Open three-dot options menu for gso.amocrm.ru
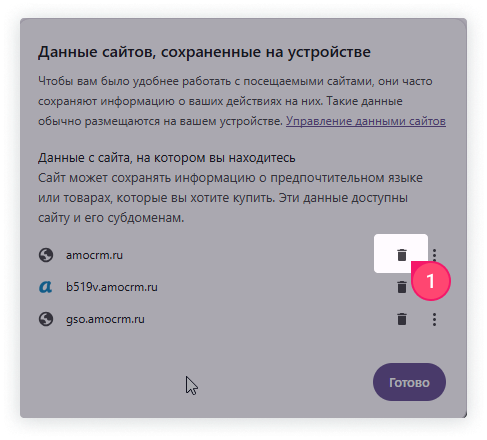487x440 pixels. 434,319
